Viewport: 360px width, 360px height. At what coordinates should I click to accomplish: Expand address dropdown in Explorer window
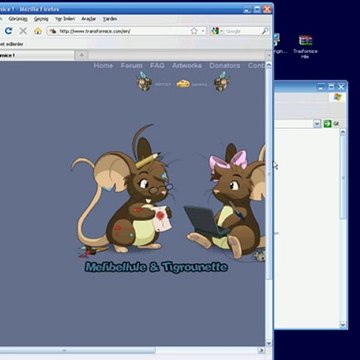tap(317, 124)
